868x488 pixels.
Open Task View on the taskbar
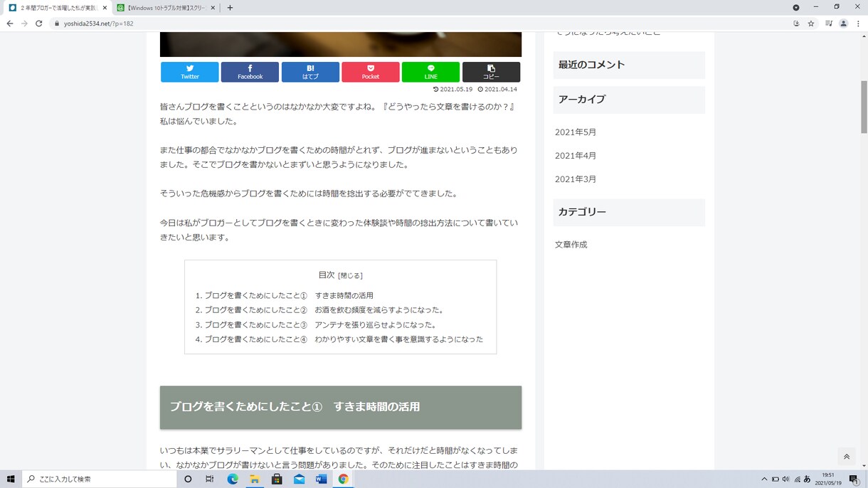209,479
